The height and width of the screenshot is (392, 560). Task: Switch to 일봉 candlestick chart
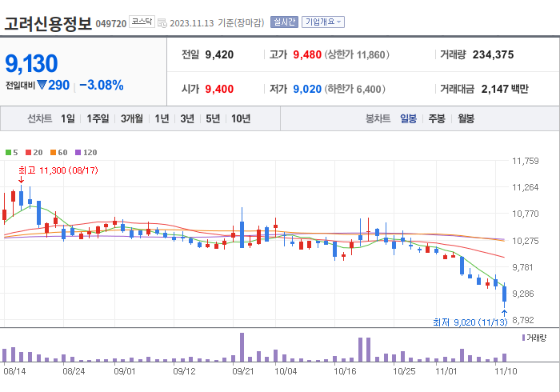click(x=408, y=118)
